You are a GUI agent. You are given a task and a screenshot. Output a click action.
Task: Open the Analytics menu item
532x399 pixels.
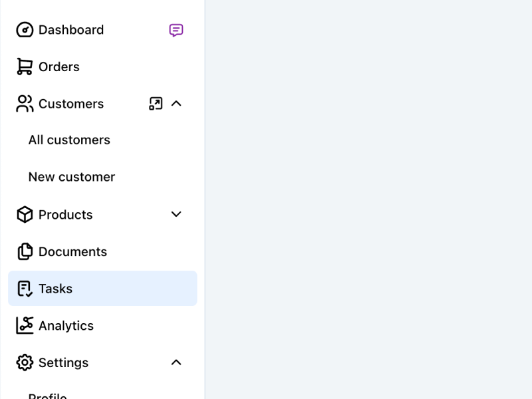point(66,326)
